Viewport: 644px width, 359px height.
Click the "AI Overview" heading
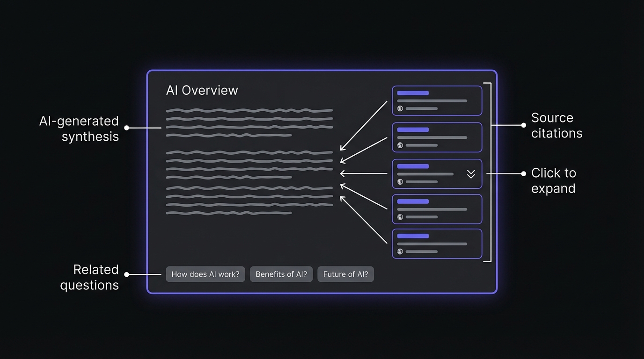(x=202, y=90)
